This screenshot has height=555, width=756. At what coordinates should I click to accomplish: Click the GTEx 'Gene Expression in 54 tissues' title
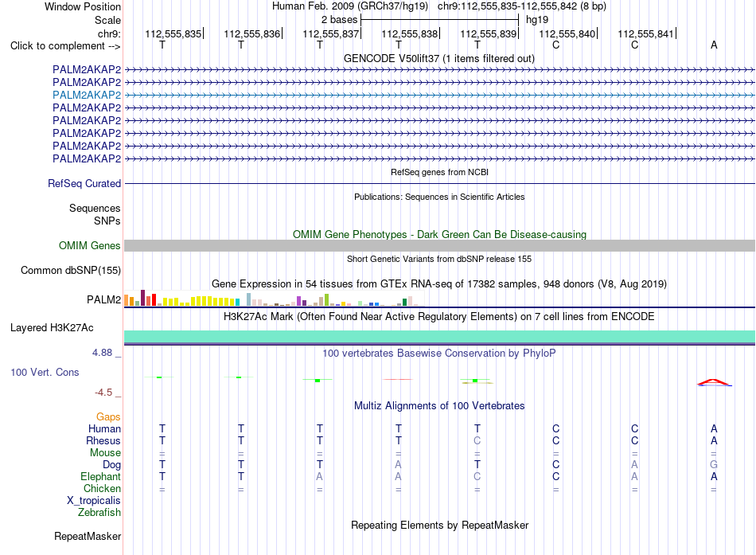(439, 283)
